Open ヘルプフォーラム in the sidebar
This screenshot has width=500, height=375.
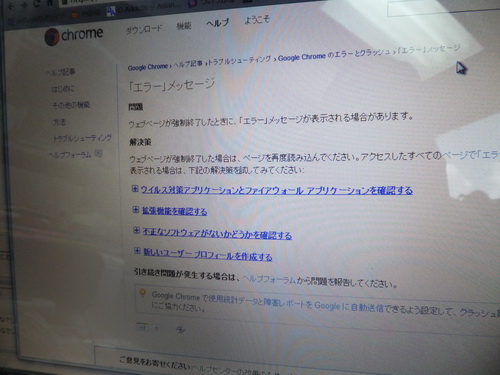70,155
